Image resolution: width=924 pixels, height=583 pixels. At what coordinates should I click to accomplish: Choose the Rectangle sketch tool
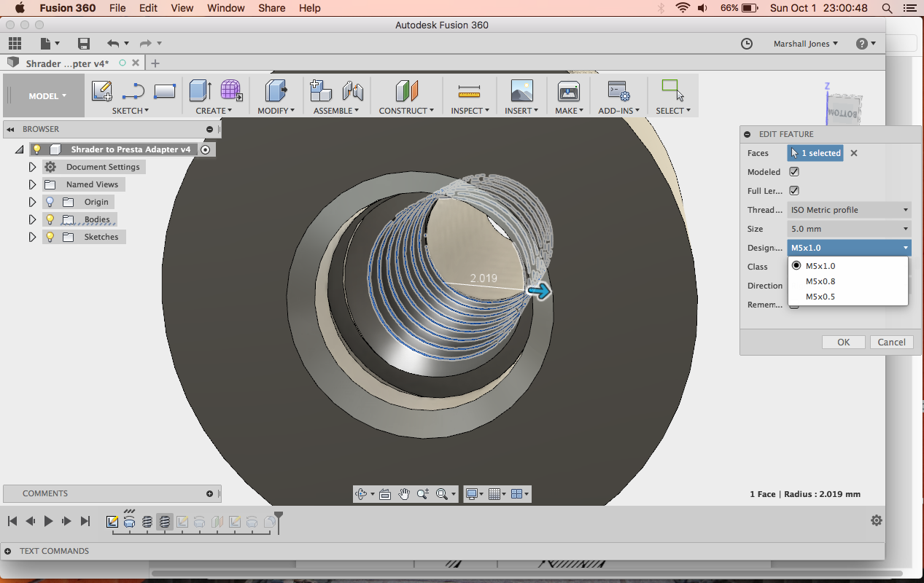click(x=165, y=91)
